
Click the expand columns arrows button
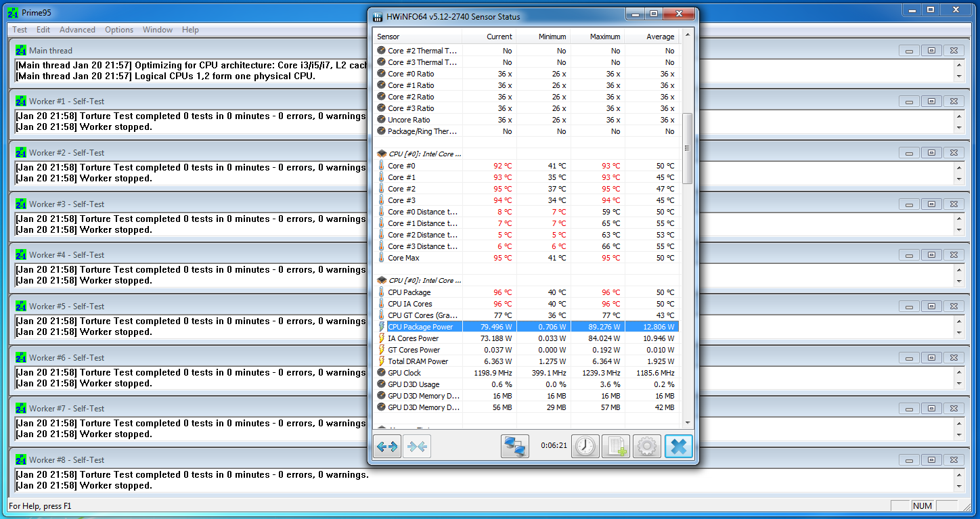pyautogui.click(x=387, y=447)
